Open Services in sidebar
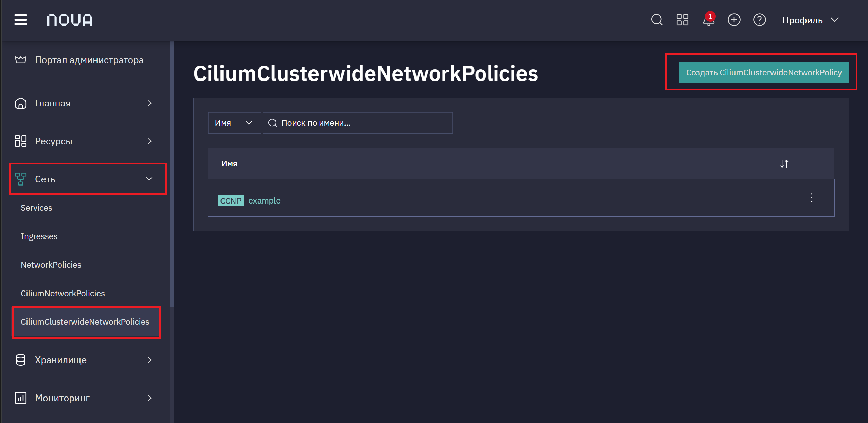 point(36,208)
